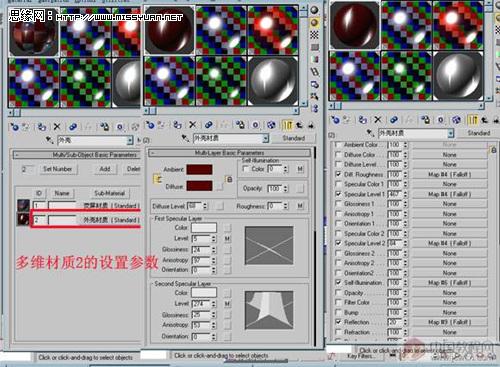Click Pick Material eyedropper beside middle name field
This screenshot has height=367, width=500.
185,138
